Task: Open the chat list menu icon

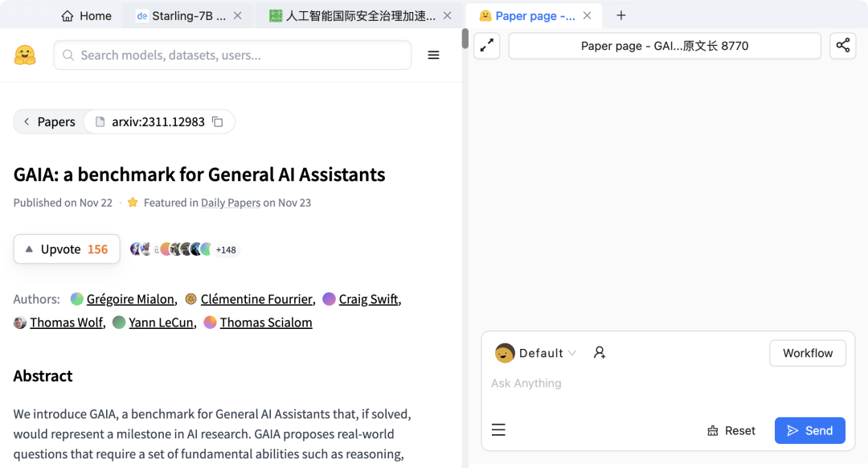Action: coord(498,430)
